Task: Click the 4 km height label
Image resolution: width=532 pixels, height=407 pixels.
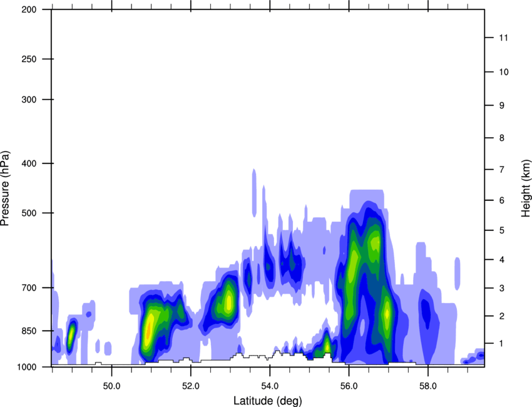Action: tap(502, 260)
